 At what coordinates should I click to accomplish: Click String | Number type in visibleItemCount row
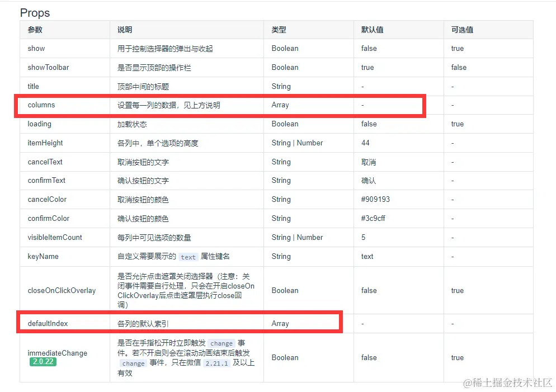click(297, 237)
